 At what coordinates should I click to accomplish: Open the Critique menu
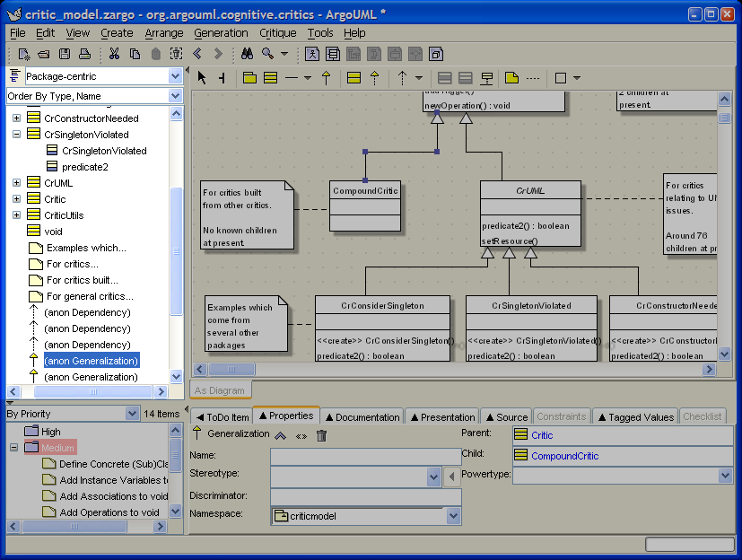click(277, 33)
